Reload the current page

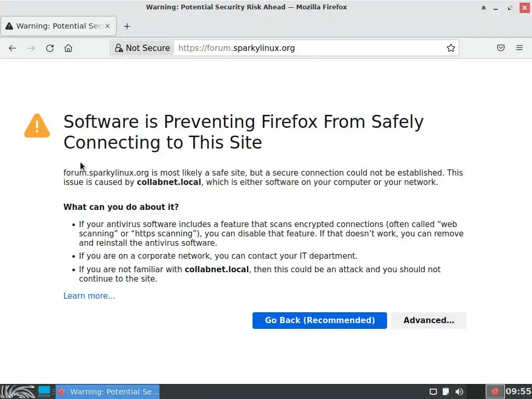click(50, 48)
